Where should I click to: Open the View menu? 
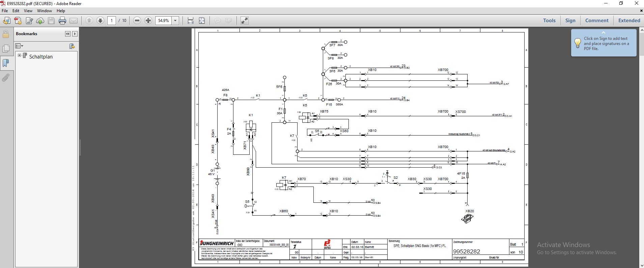tap(28, 11)
